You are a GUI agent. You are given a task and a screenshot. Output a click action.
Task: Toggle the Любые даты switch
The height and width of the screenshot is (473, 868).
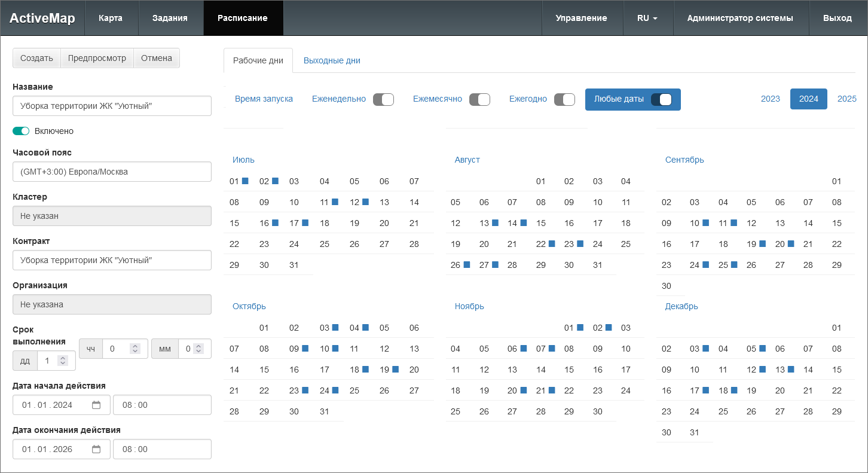pos(661,99)
